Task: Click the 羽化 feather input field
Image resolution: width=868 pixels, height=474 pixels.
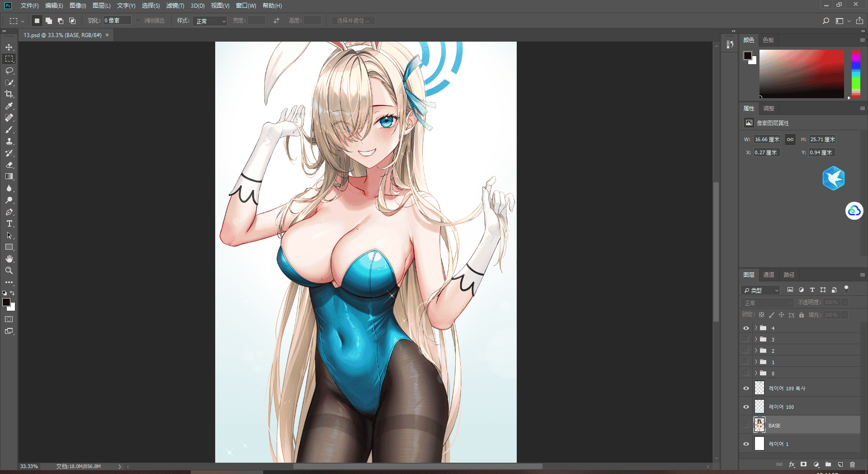Action: click(x=117, y=21)
